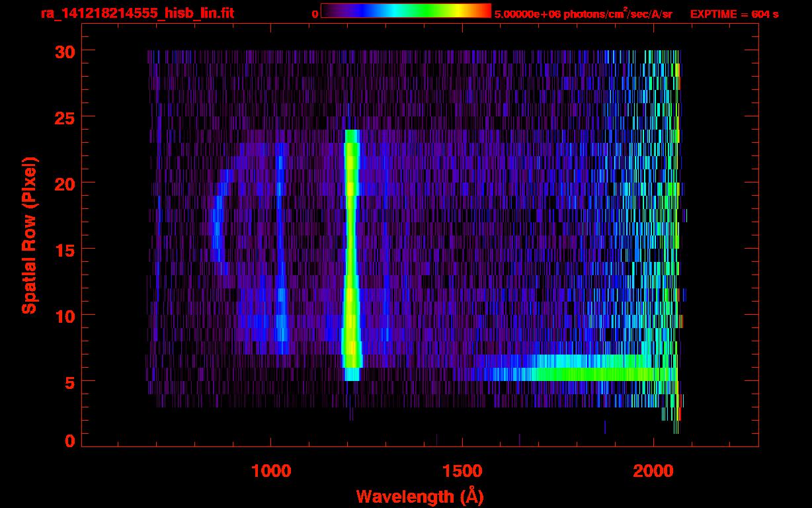812x508 pixels.
Task: Click the 1500 wavelength tick label
Action: [462, 471]
